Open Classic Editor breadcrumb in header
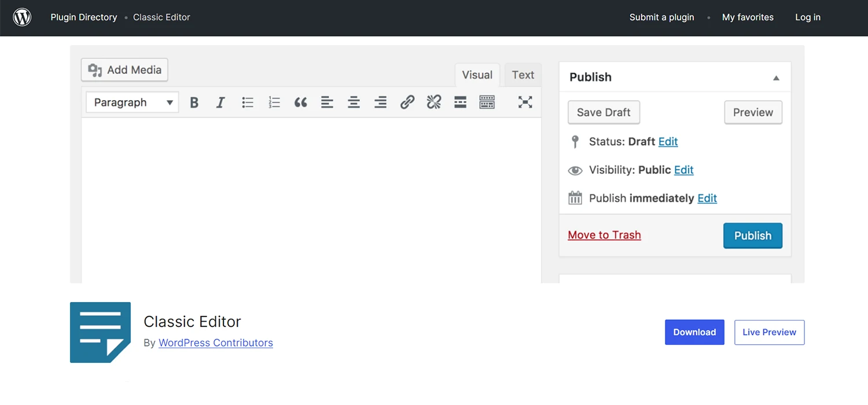The image size is (868, 405). click(x=161, y=17)
